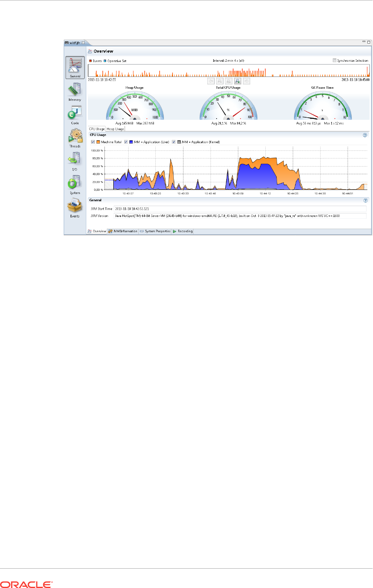
Task: Select the Recording tab
Action: (183, 231)
